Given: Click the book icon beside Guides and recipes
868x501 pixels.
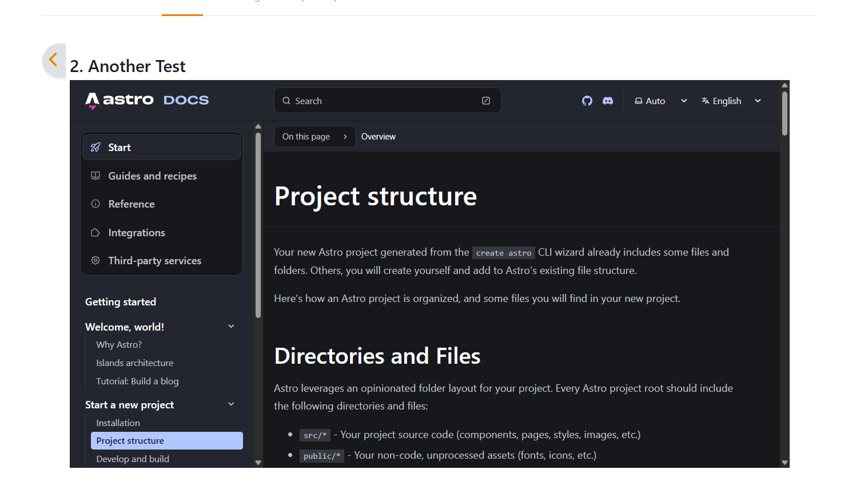Looking at the screenshot, I should [x=95, y=176].
